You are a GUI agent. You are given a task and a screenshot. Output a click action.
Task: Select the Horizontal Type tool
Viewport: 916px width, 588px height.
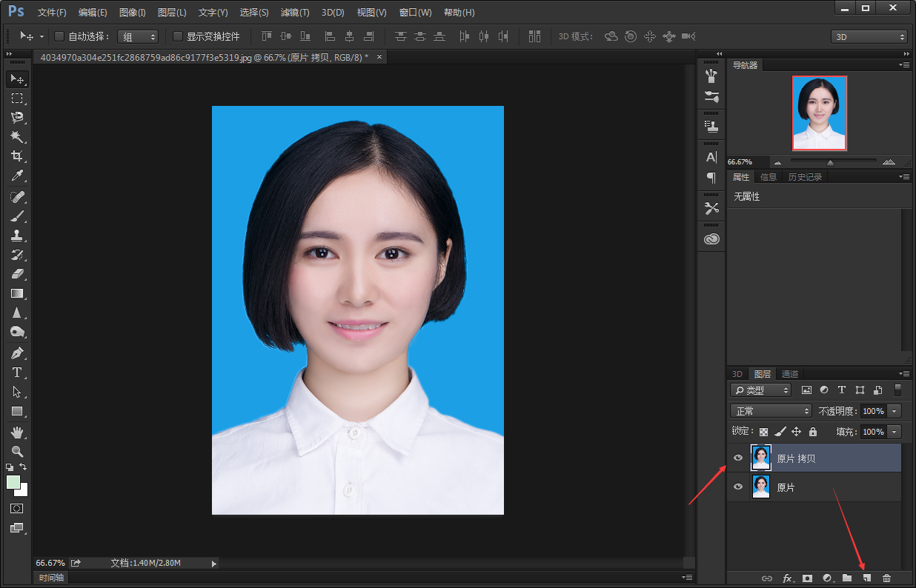tap(17, 372)
